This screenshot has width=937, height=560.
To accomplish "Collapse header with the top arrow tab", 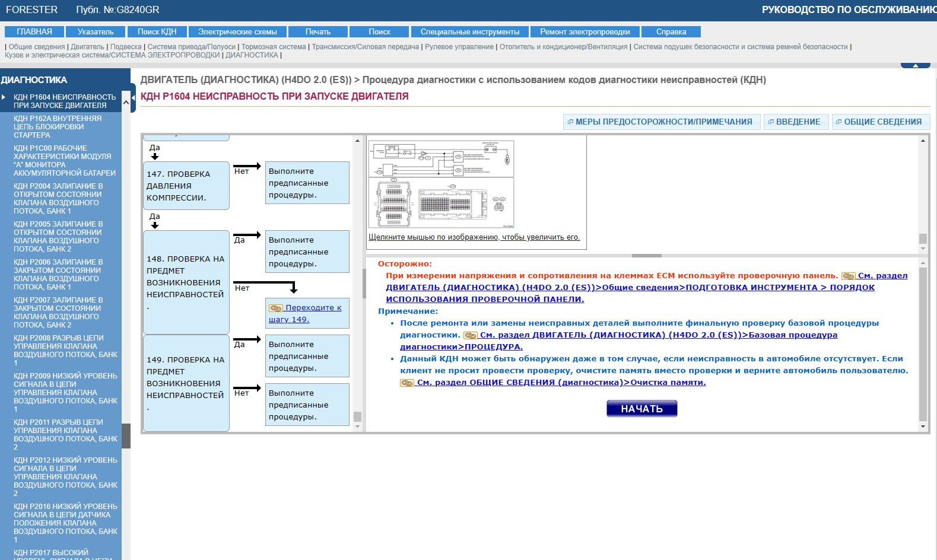I will [x=915, y=65].
